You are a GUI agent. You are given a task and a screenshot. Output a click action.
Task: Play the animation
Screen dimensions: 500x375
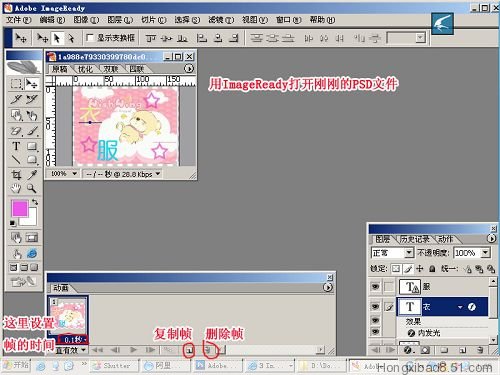pyautogui.click(x=134, y=350)
